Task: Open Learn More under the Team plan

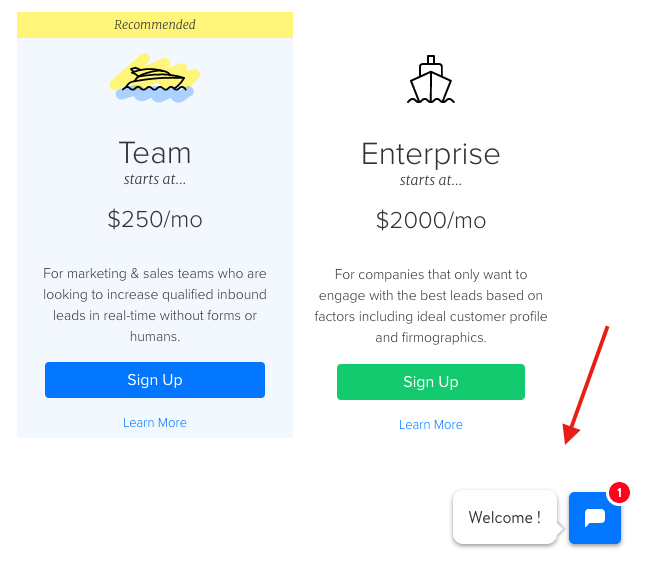Action: (155, 422)
